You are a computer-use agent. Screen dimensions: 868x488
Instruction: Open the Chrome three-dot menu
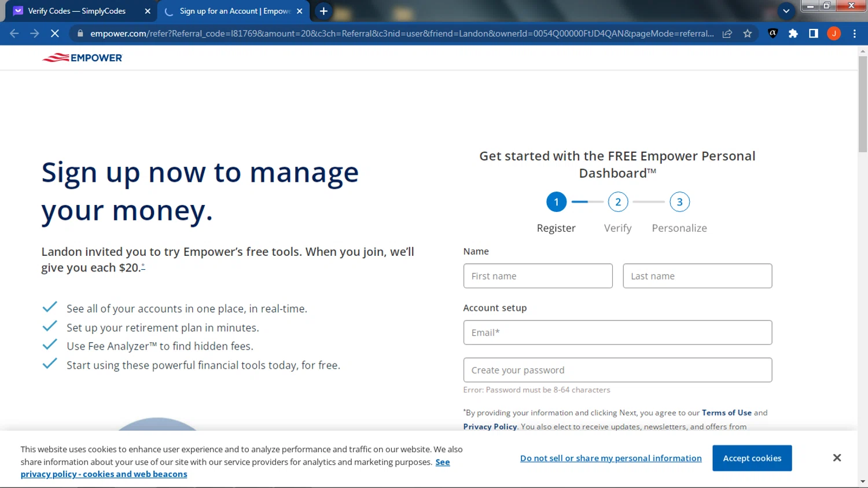[855, 34]
